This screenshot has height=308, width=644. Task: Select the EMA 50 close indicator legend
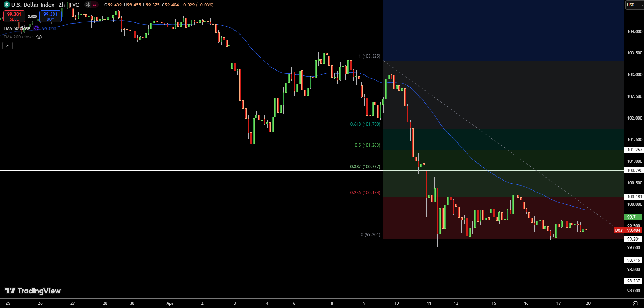pyautogui.click(x=17, y=28)
